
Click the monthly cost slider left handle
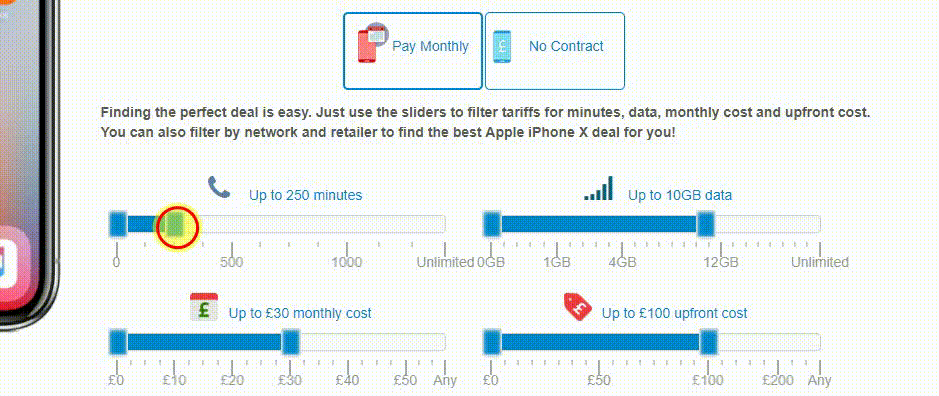pos(119,342)
